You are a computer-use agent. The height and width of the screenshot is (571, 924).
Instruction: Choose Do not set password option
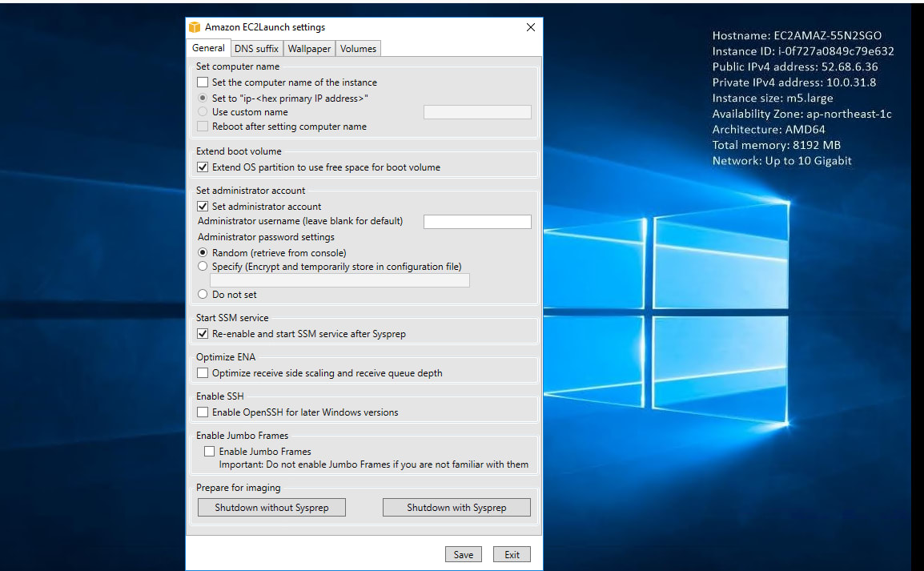coord(203,294)
